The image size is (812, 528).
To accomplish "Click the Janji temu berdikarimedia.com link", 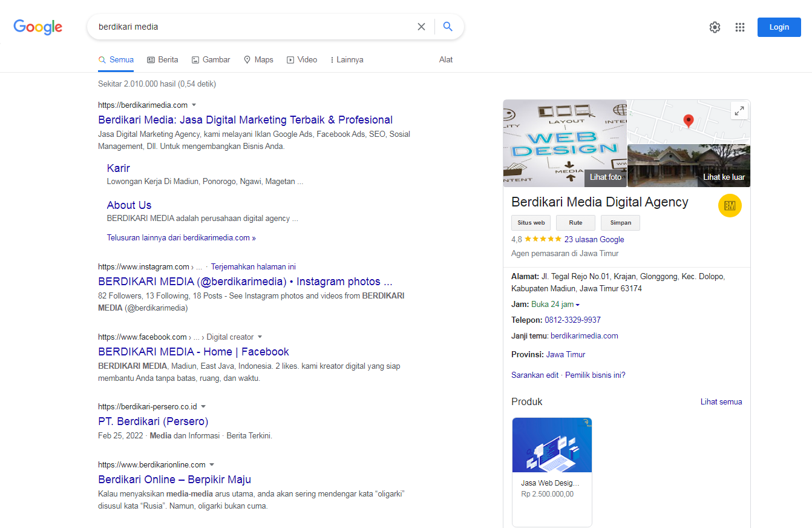I will pos(584,336).
